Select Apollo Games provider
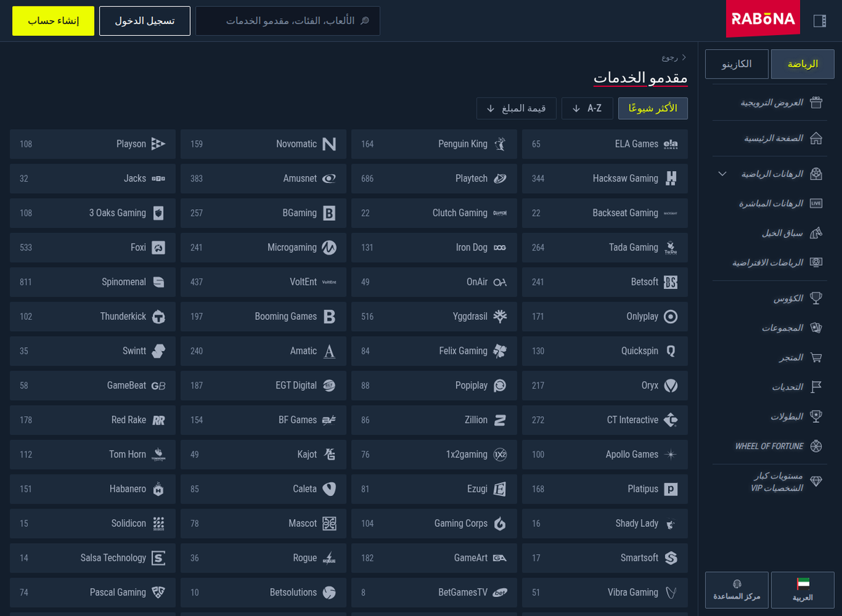The image size is (842, 616). pyautogui.click(x=605, y=455)
